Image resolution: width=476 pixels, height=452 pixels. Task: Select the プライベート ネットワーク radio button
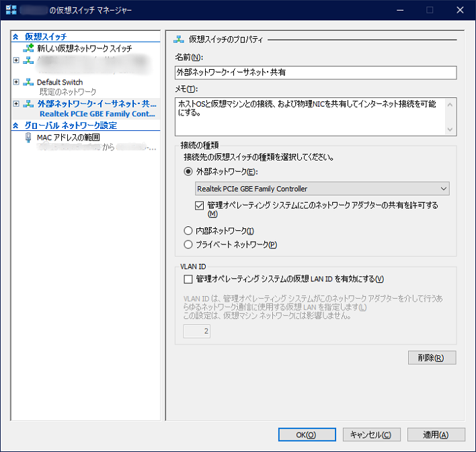[188, 244]
